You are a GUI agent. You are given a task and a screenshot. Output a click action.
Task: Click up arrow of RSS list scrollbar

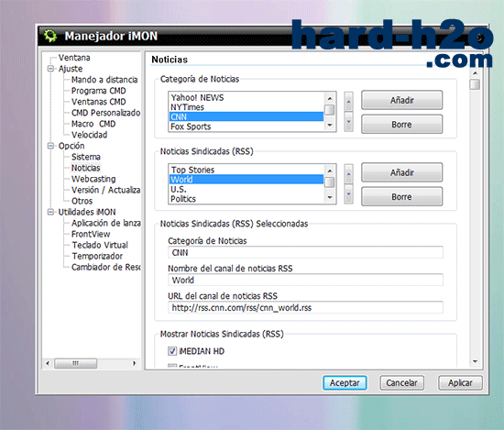click(x=330, y=171)
